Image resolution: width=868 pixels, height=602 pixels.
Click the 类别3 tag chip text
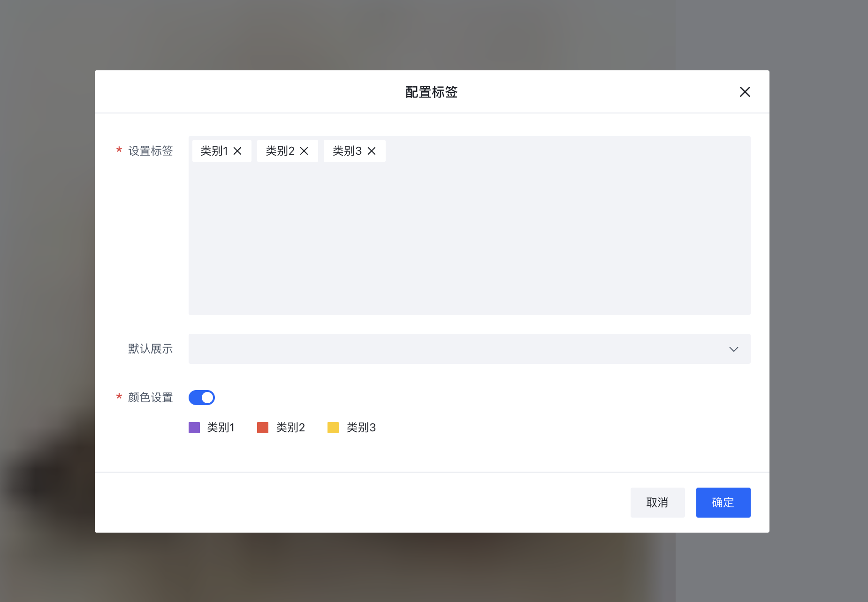[x=347, y=151]
